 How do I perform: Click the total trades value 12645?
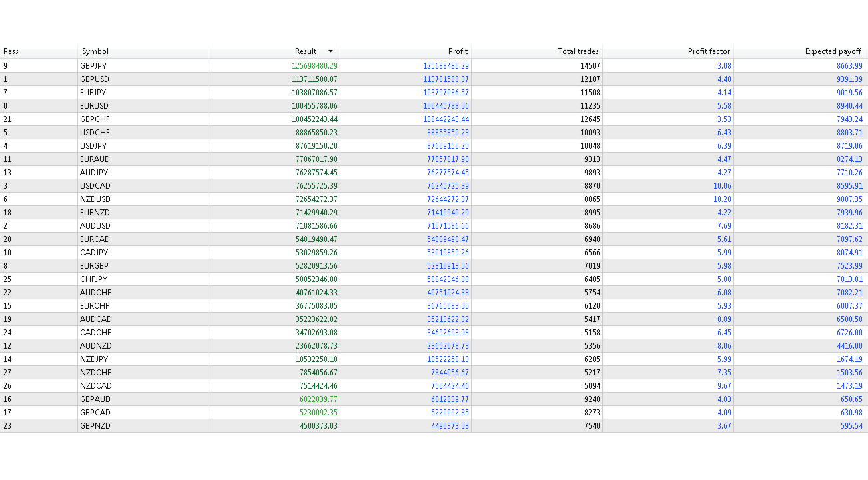pyautogui.click(x=590, y=119)
